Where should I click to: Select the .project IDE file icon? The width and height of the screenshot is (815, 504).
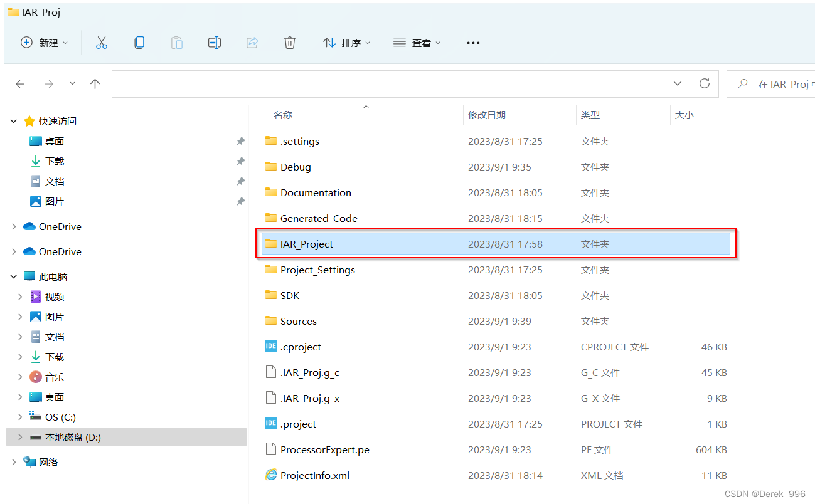point(271,424)
